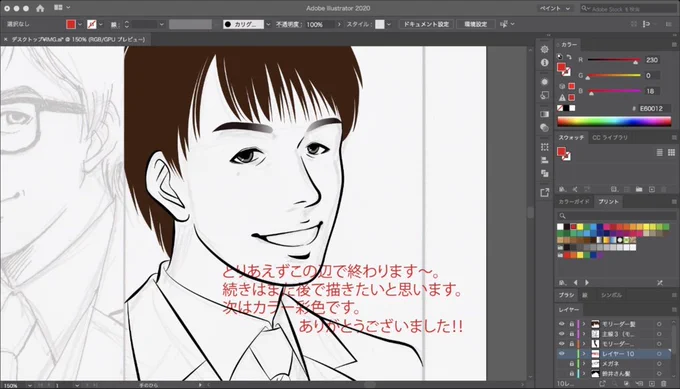Expand レイヤー 10 sublayers chevron
Viewport: 680px width, 389px height.
584,354
